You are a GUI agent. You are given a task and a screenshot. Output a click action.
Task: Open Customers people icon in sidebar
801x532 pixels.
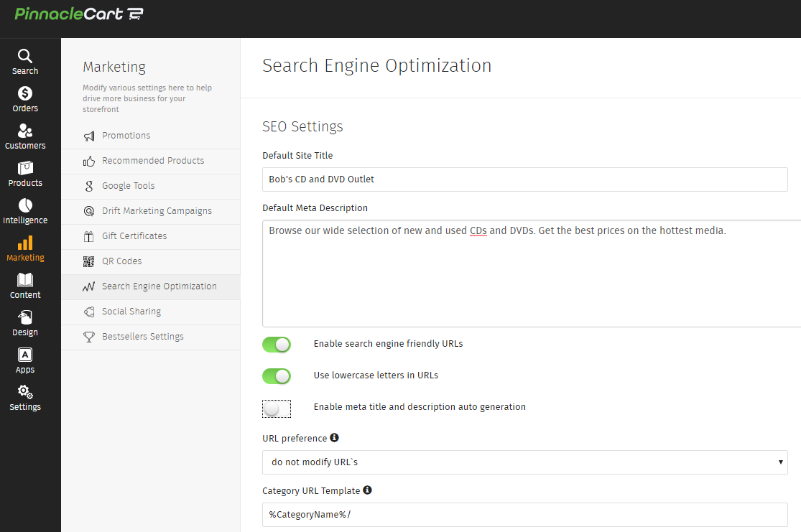pos(25,131)
